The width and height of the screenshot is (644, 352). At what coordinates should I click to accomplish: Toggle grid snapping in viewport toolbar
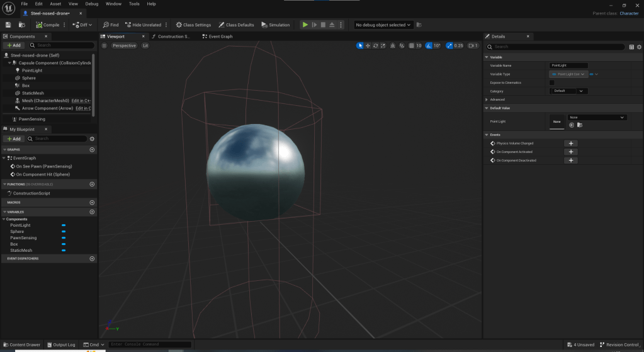pyautogui.click(x=410, y=46)
